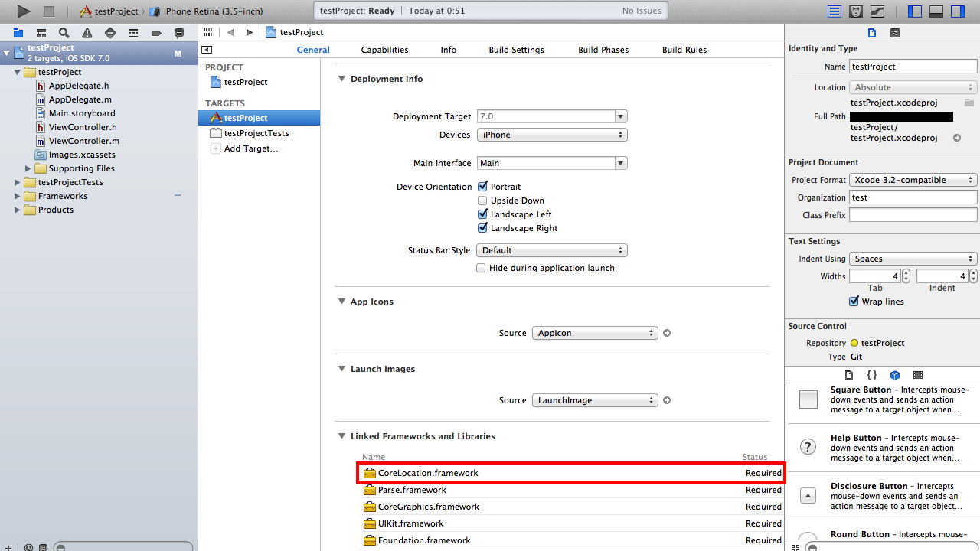Go forward in editor history
This screenshot has height=551, width=980.
coord(250,32)
